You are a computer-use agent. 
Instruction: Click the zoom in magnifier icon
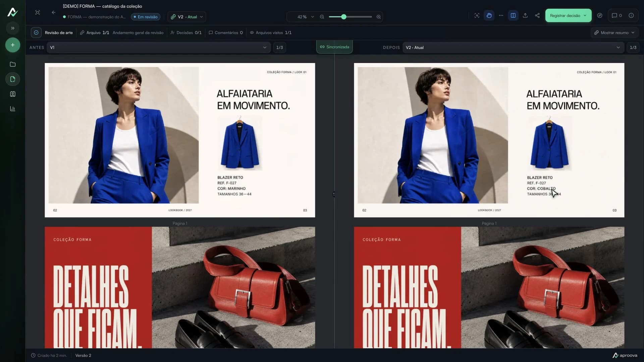(379, 17)
